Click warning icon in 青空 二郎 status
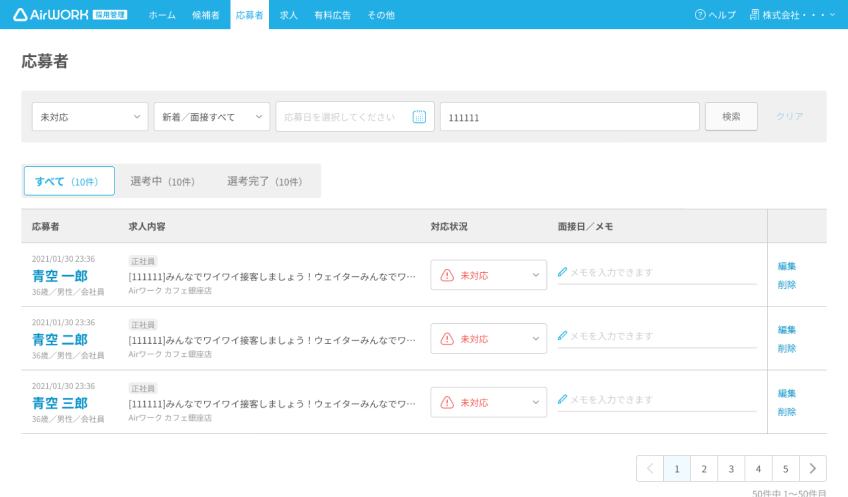This screenshot has height=497, width=848. coord(447,339)
